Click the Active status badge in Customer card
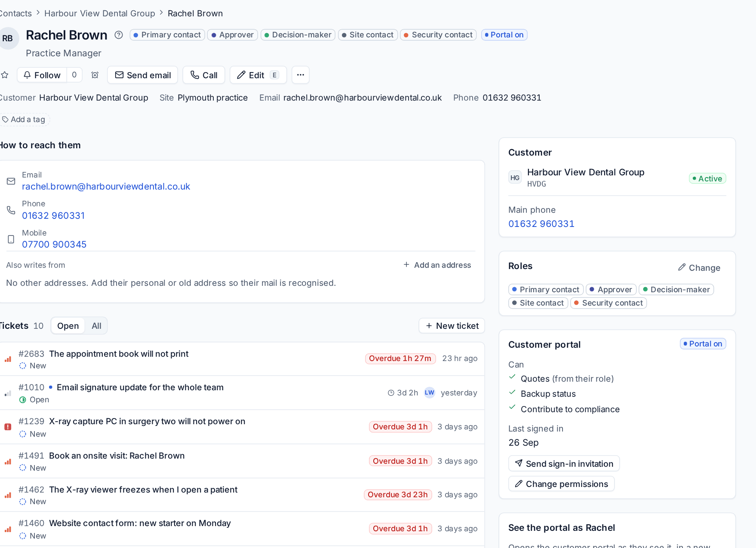The image size is (756, 548). 707,178
